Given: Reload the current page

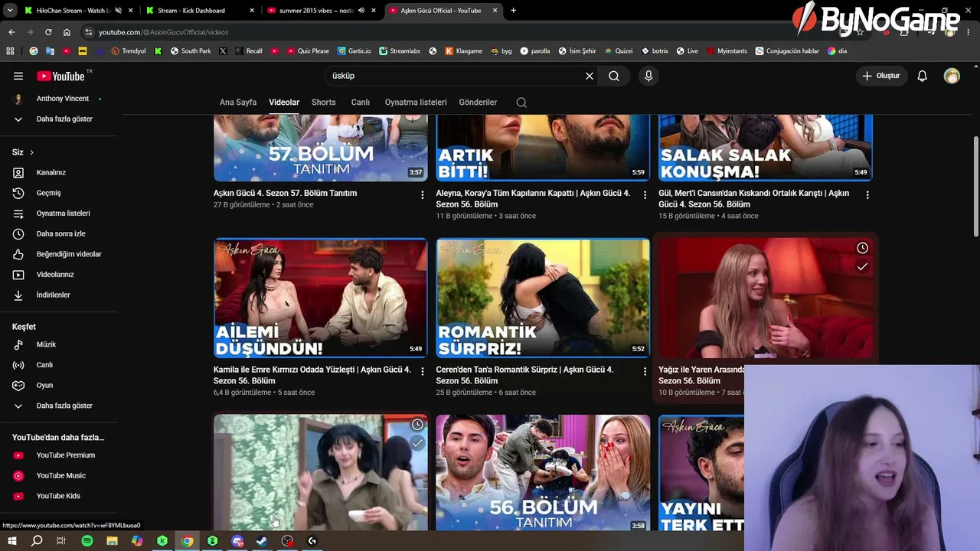Looking at the screenshot, I should tap(48, 32).
